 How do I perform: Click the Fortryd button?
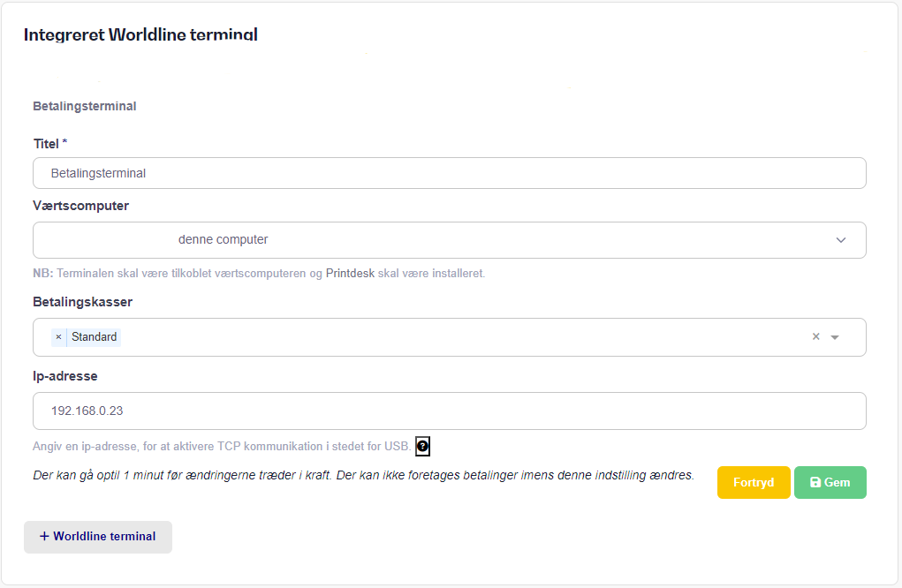click(x=754, y=482)
